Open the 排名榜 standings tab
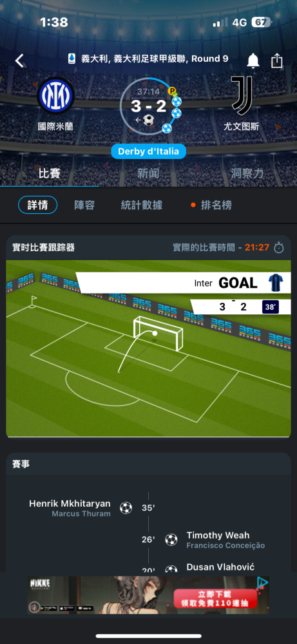Viewport: 297px width, 644px height. pyautogui.click(x=216, y=205)
